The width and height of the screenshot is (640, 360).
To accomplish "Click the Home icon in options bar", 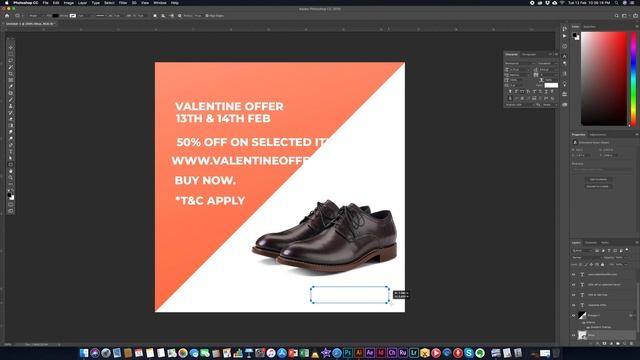I will (7, 16).
